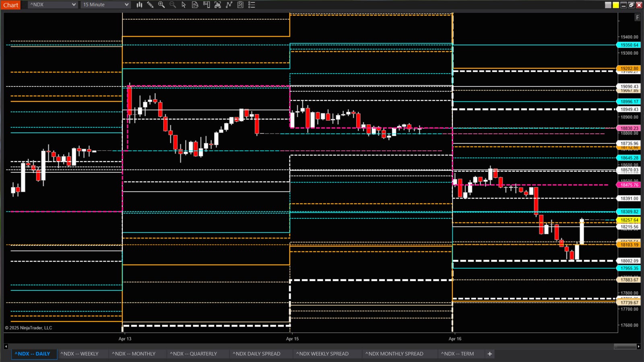Select the drawing tools pencil icon
644x362 pixels.
150,5
